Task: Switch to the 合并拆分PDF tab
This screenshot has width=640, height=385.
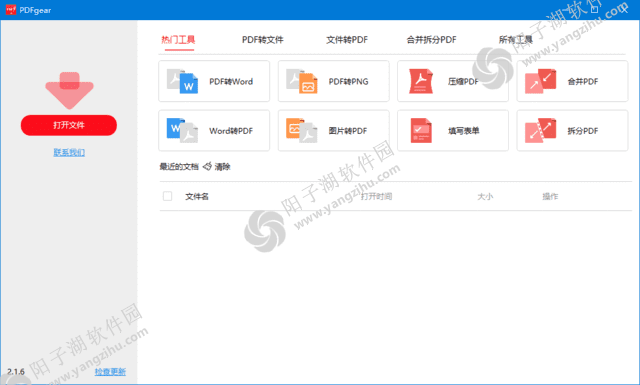Action: pos(431,40)
